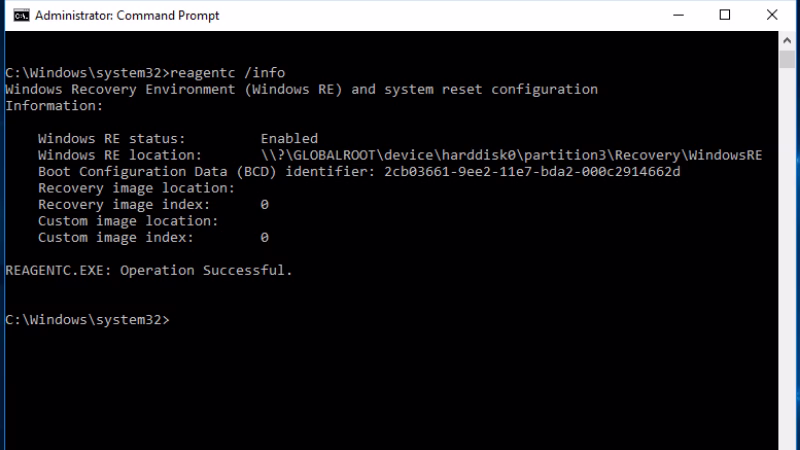Maximize the Command Prompt window
The image size is (800, 450).
(725, 15)
